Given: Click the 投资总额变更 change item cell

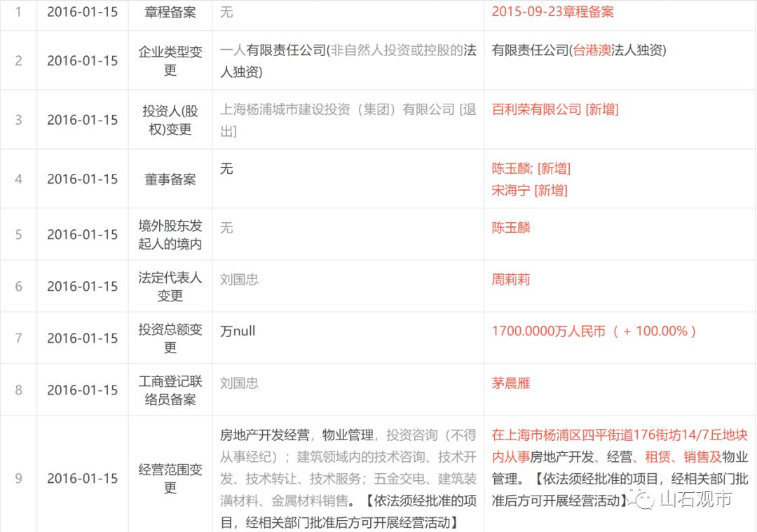Looking at the screenshot, I should (170, 338).
